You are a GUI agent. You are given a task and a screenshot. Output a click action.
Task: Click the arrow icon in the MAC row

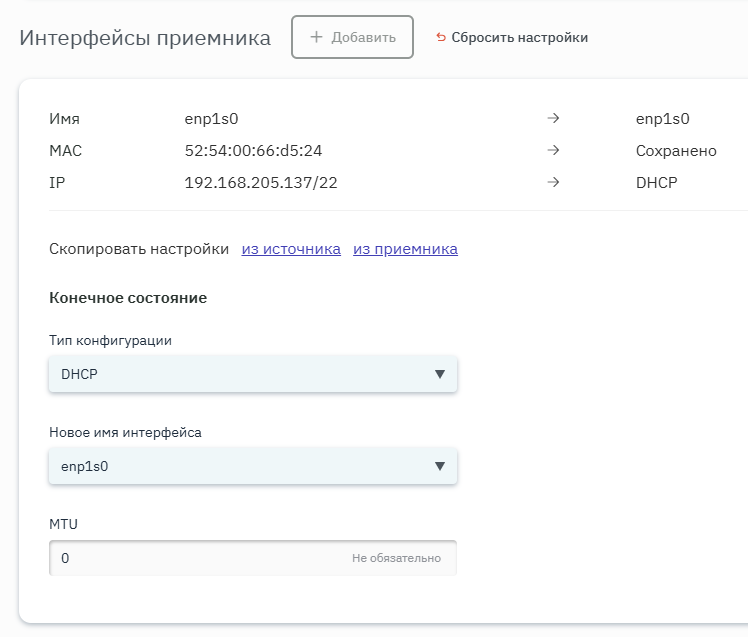552,151
